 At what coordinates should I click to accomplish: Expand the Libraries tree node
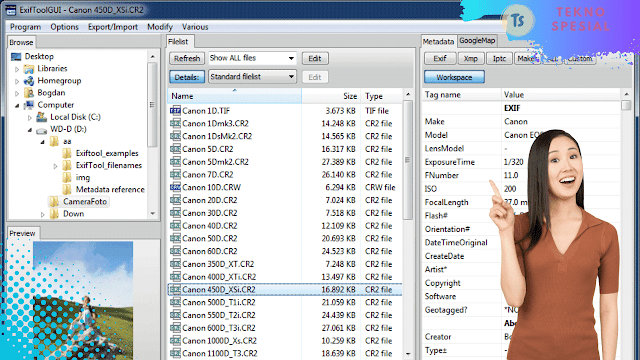coord(17,69)
